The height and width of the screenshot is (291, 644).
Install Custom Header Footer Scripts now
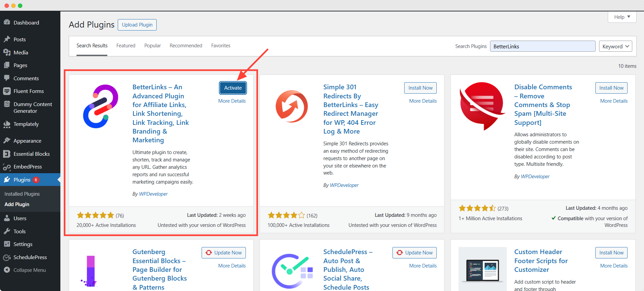tap(611, 253)
